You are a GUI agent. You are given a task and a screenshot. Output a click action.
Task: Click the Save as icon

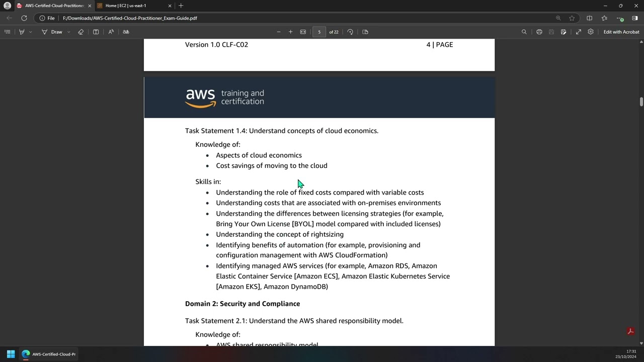(x=563, y=32)
